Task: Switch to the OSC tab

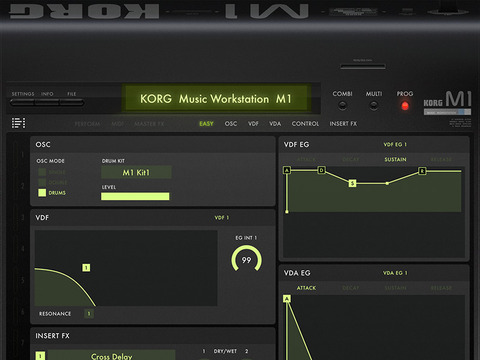Action: 231,124
